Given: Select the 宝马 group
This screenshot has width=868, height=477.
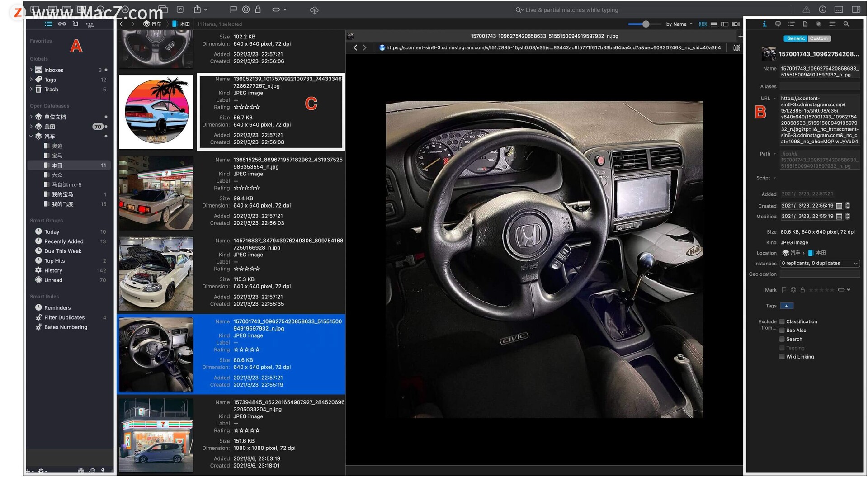Looking at the screenshot, I should pos(69,156).
